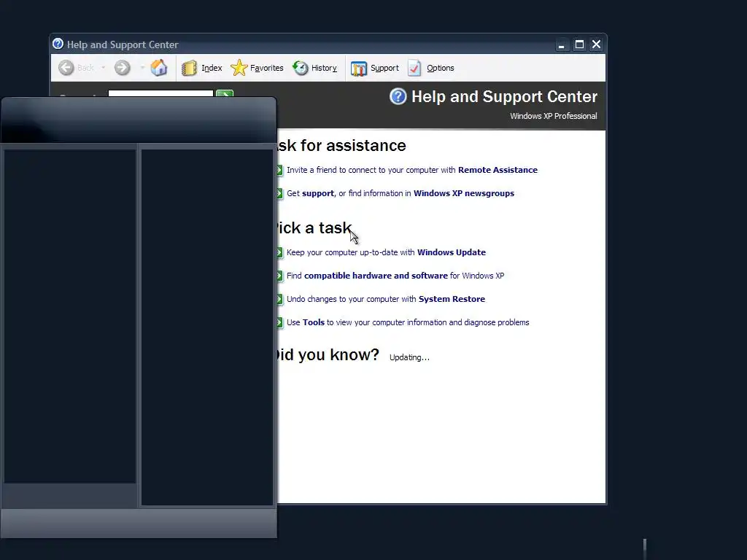Open the History clock icon
The width and height of the screenshot is (747, 560).
pyautogui.click(x=300, y=68)
